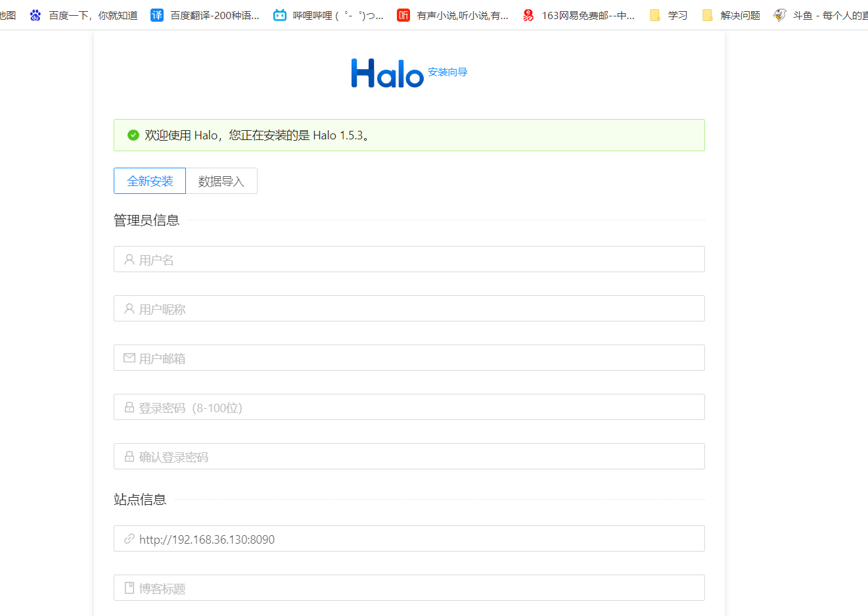Click the site URL field http://192.168.36.130:8090
The image size is (868, 616).
pyautogui.click(x=409, y=539)
